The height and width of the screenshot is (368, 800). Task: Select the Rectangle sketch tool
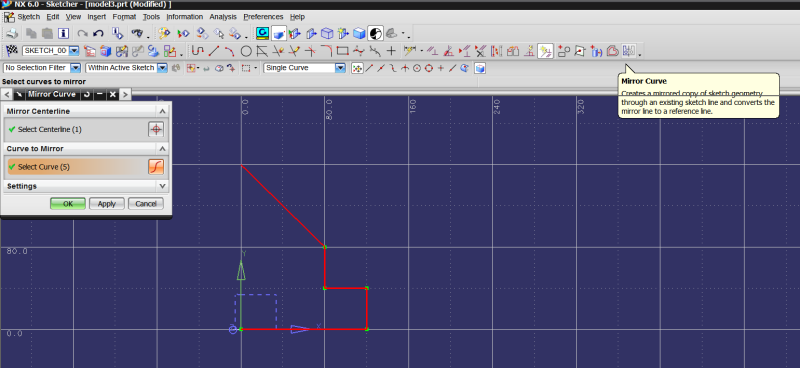click(342, 51)
